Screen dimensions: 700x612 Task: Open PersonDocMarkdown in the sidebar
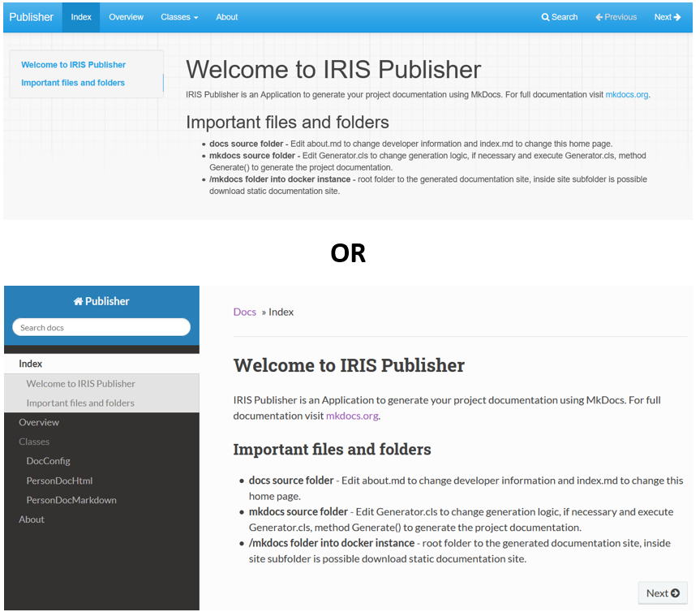[71, 500]
